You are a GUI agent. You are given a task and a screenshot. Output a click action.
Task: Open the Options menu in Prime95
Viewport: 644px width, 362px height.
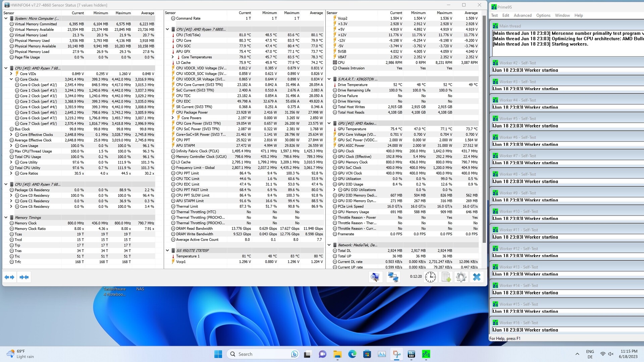(x=543, y=15)
